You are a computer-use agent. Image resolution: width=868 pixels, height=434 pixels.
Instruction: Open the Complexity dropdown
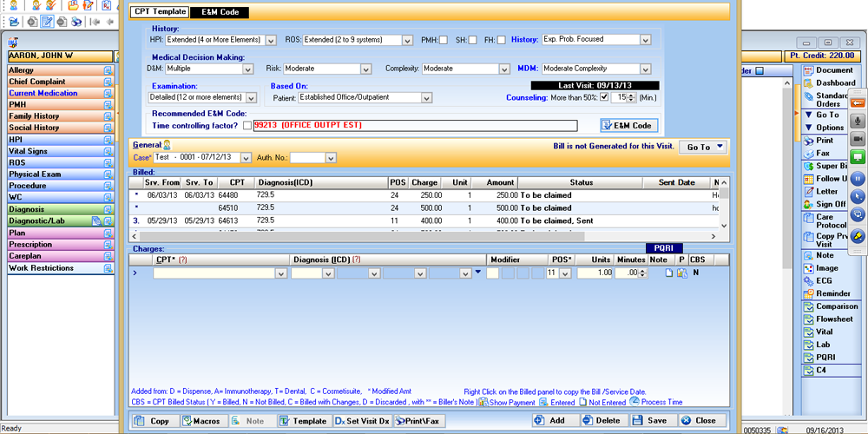pos(504,69)
